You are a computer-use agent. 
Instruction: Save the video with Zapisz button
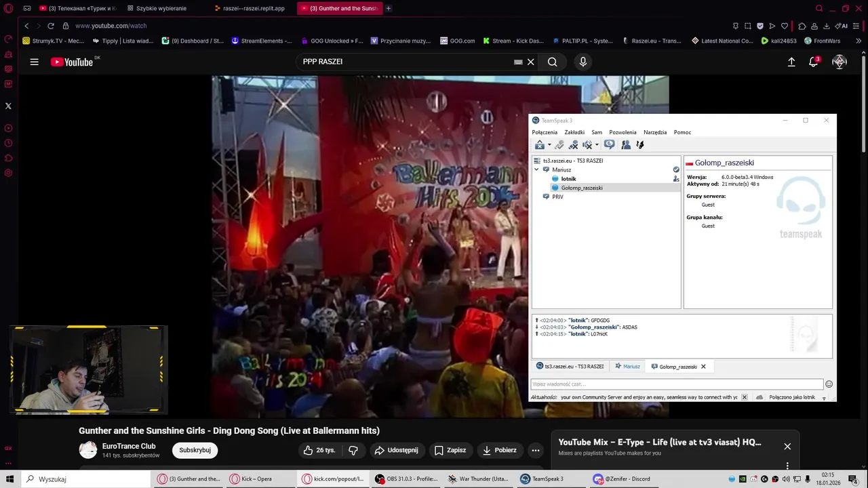450,450
